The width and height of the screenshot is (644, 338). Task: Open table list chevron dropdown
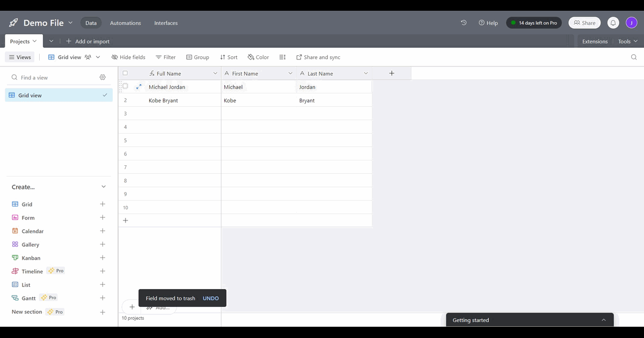(x=51, y=41)
